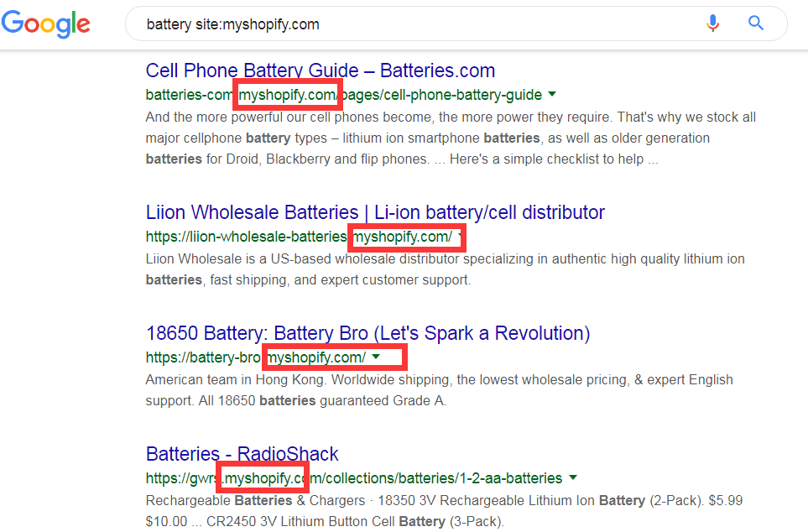This screenshot has width=808, height=532.
Task: Click the Google logo
Action: pos(45,23)
